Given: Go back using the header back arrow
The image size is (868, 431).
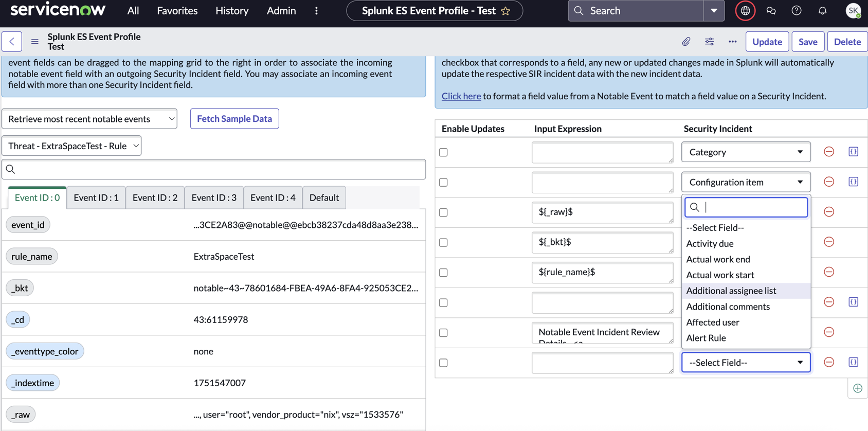Looking at the screenshot, I should point(12,42).
